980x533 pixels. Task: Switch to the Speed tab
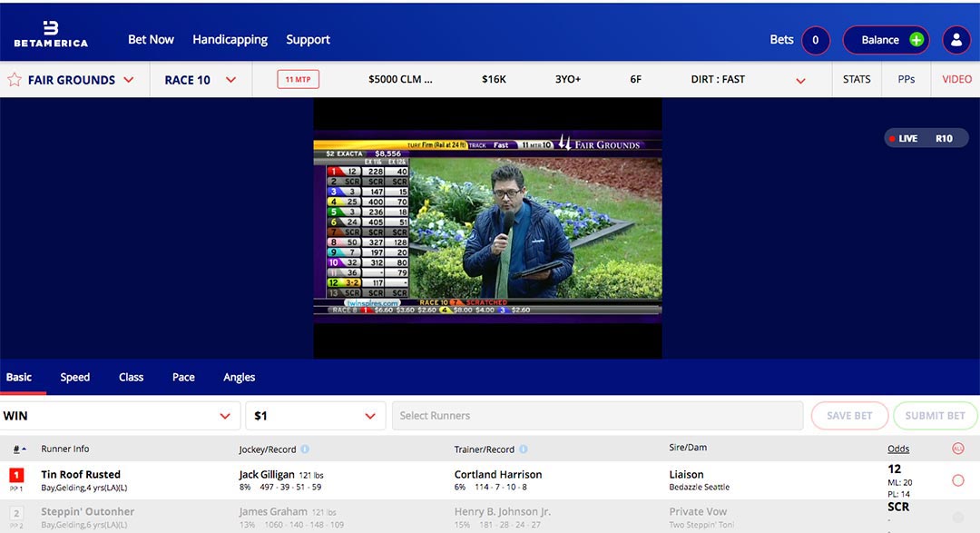[75, 378]
